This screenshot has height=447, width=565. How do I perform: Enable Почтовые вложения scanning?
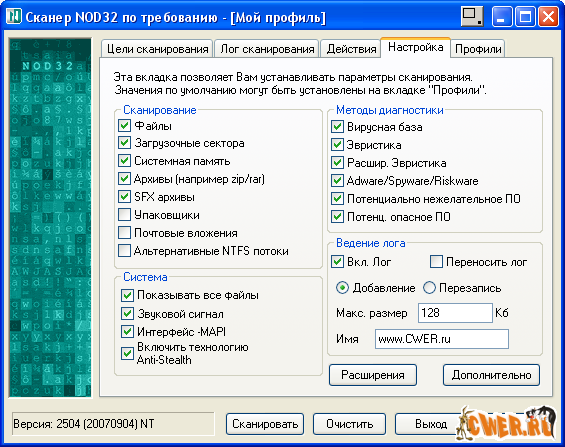pos(124,233)
